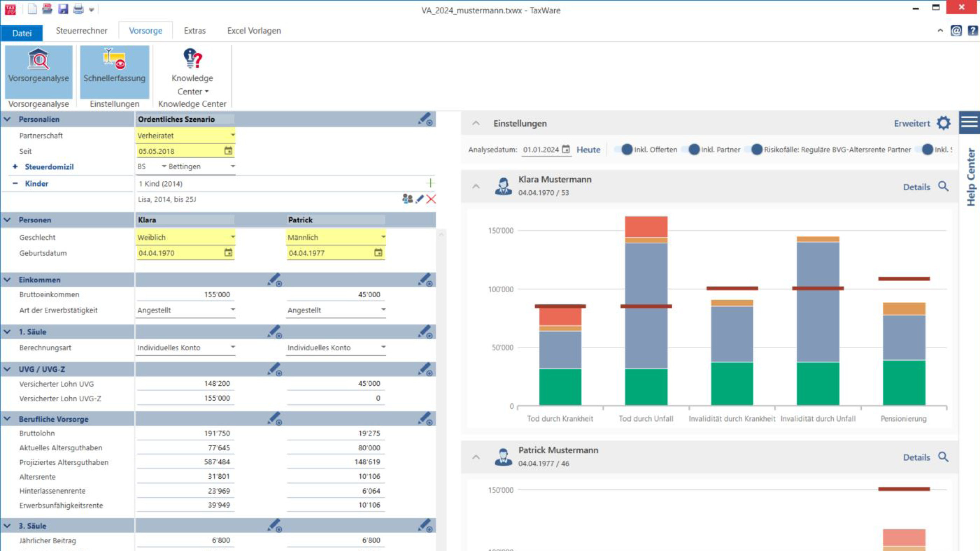Click the Heute link beside Analysedatum

588,150
